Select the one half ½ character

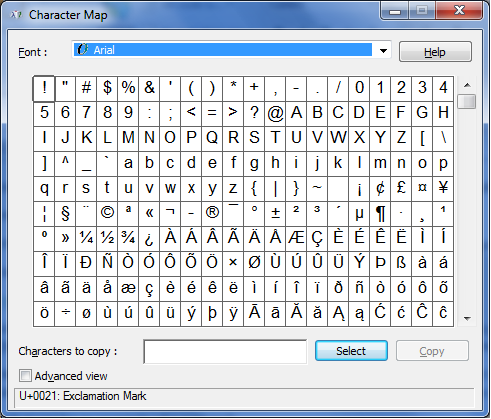pos(107,239)
